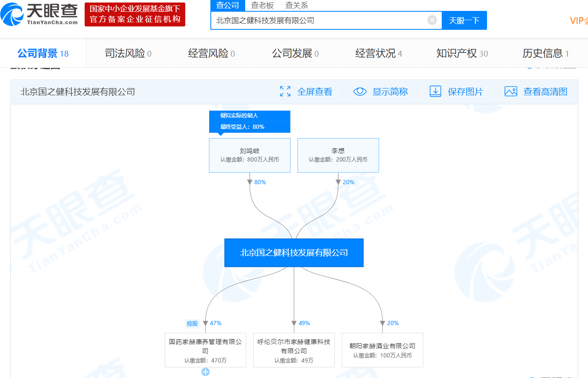This screenshot has width=588, height=378.
Task: Open the 知识产权 tab
Action: [462, 53]
